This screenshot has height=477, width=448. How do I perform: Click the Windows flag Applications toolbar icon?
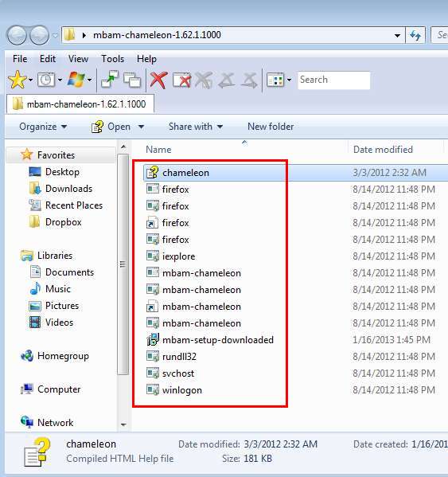click(x=76, y=80)
